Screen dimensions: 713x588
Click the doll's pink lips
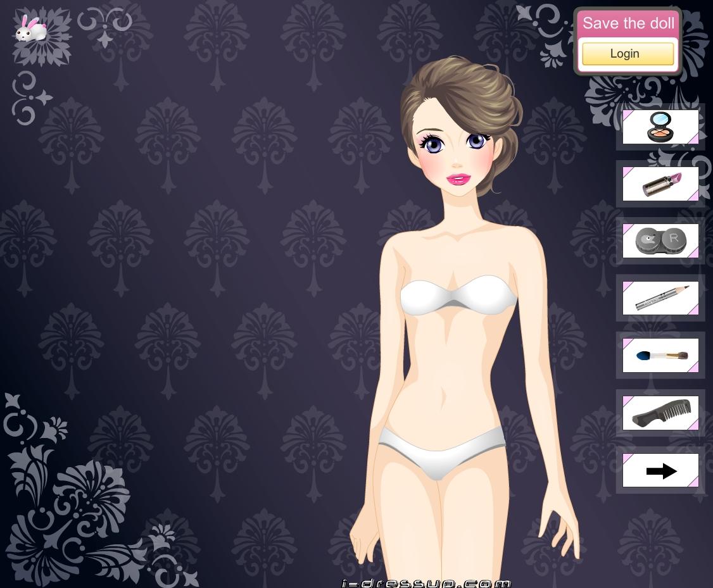pyautogui.click(x=458, y=179)
